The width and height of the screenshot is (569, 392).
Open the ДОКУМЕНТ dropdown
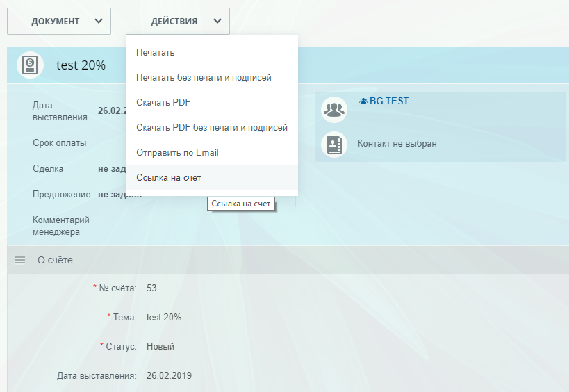tap(59, 22)
